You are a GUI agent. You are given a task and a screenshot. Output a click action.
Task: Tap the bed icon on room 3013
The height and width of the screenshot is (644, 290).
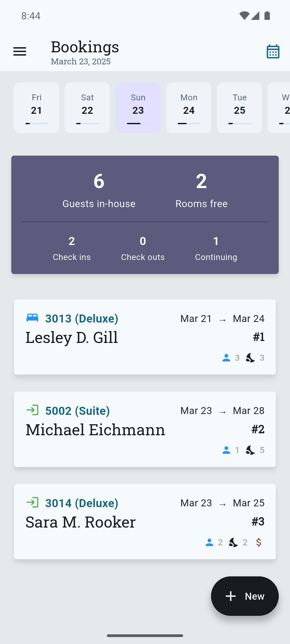pyautogui.click(x=32, y=318)
